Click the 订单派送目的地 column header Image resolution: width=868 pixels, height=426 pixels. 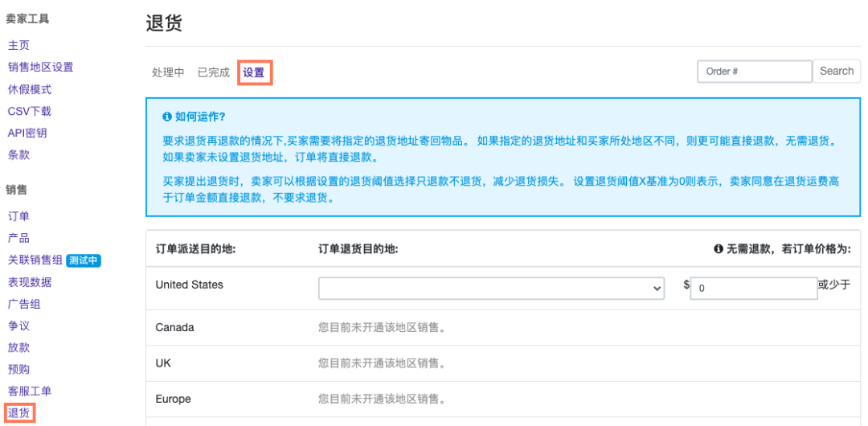coord(196,249)
